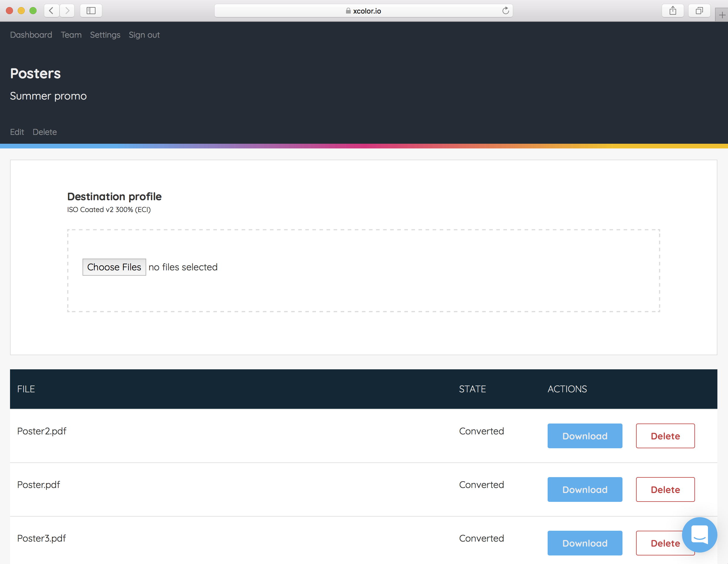This screenshot has height=564, width=728.
Task: Click the xcolor.io address bar
Action: pos(363,11)
